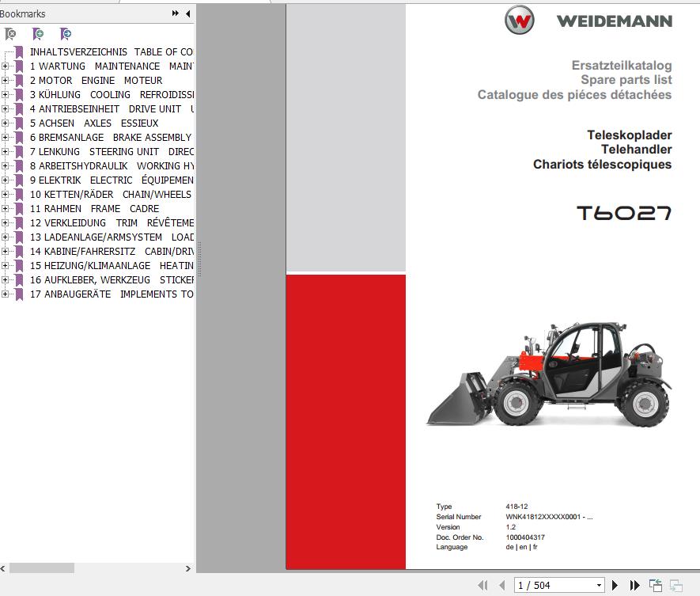The image size is (700, 596).
Task: Open bookmark 5 ACHSEN AXLES ESSIEUX
Action: [94, 123]
